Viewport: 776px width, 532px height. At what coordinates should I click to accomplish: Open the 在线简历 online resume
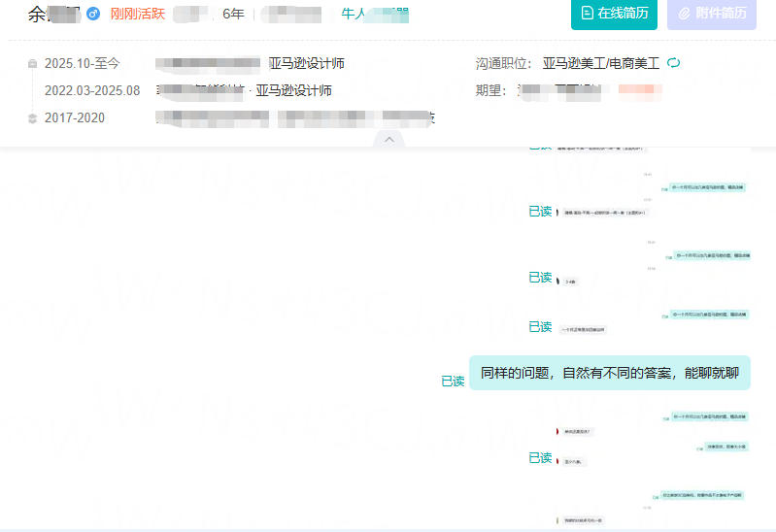pyautogui.click(x=614, y=14)
